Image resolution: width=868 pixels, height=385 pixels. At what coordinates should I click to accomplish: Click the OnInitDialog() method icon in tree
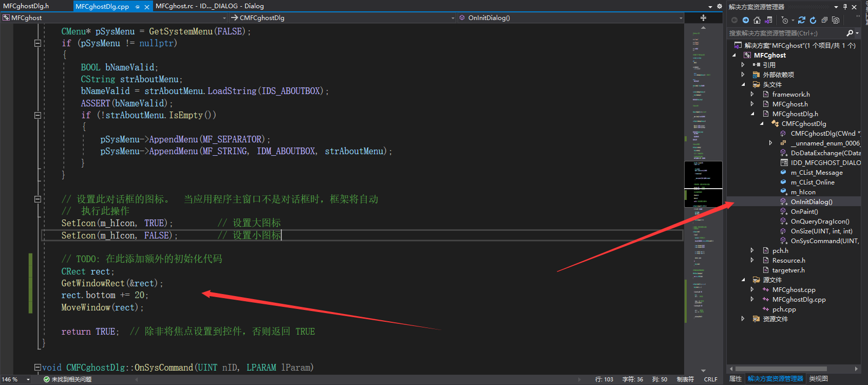point(783,202)
